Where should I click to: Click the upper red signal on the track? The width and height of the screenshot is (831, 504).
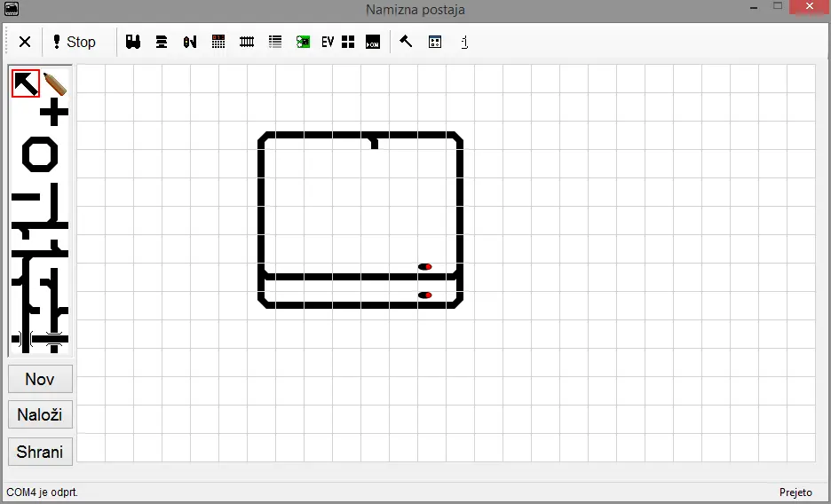click(425, 266)
